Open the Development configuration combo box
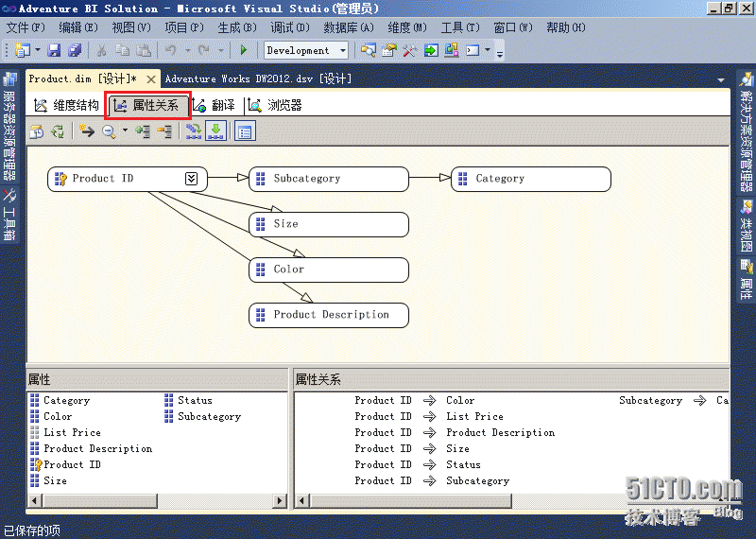 coord(306,50)
